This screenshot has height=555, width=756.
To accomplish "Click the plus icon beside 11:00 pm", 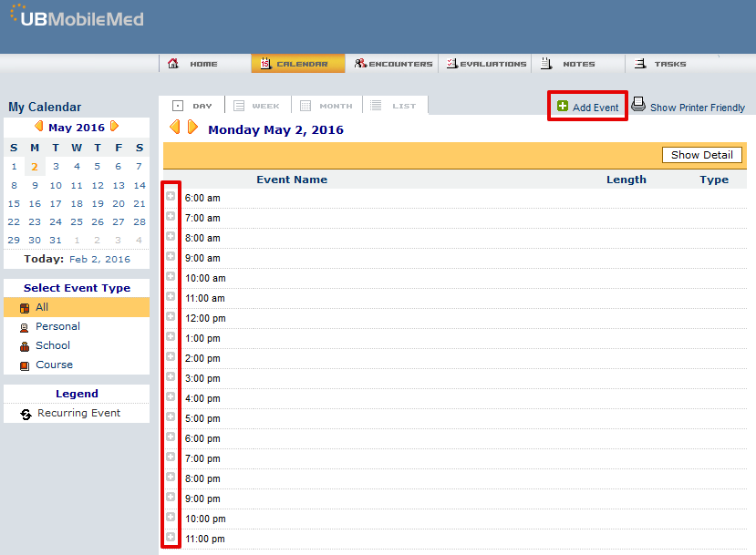I will 171,537.
